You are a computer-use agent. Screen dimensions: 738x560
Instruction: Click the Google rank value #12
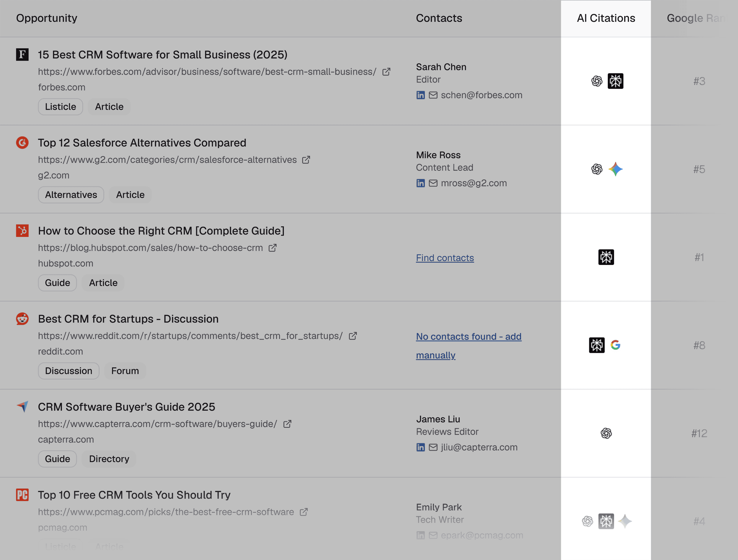click(x=699, y=433)
